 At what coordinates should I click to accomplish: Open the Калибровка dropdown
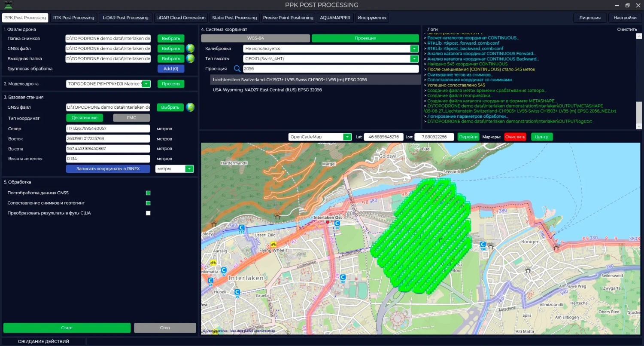tap(414, 49)
